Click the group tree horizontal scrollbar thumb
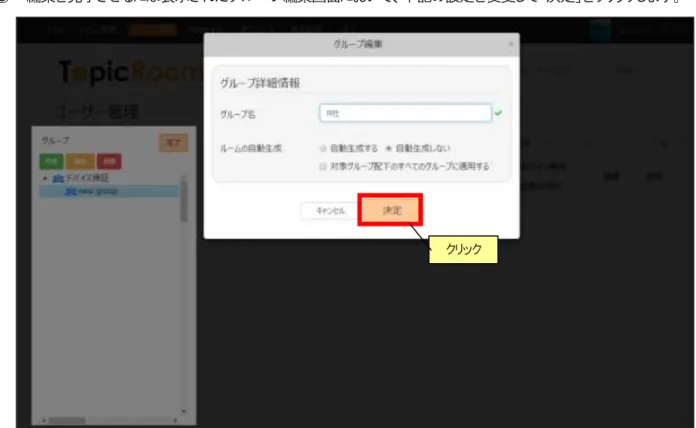 (x=67, y=420)
